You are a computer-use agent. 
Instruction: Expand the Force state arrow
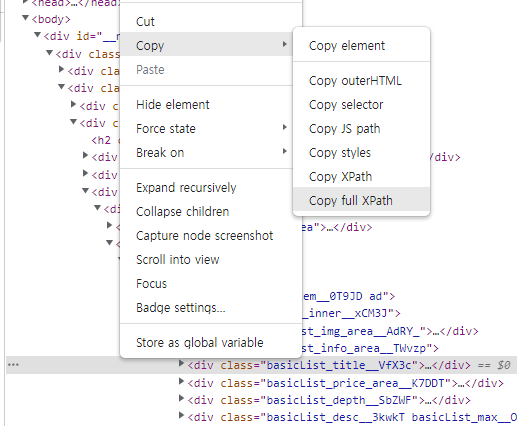pos(284,127)
